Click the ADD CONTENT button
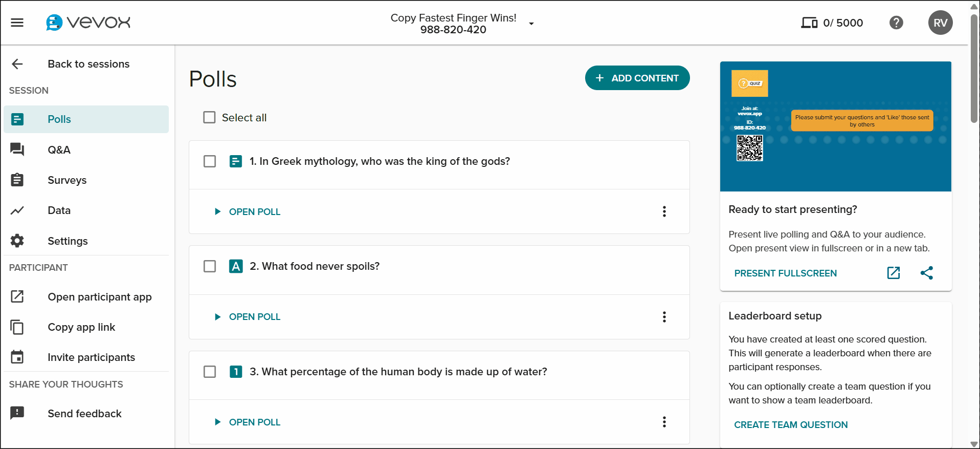The width and height of the screenshot is (980, 449). (x=637, y=78)
